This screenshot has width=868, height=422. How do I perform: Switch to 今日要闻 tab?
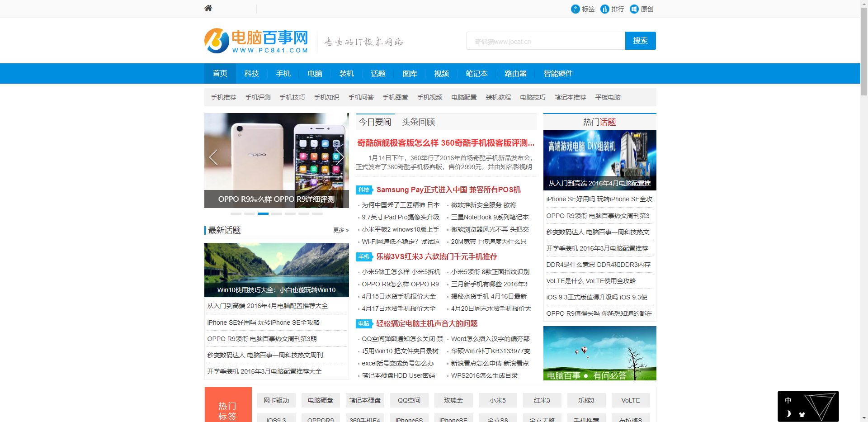coord(375,122)
